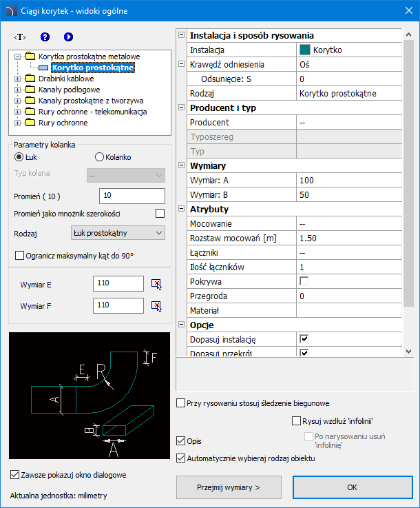
Task: Select the Kolanko radio button
Action: tap(99, 157)
